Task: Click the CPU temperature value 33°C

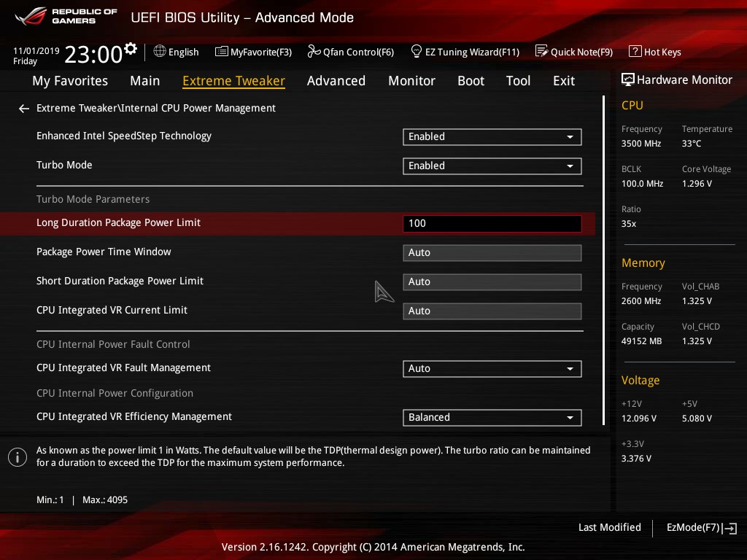Action: click(x=692, y=144)
